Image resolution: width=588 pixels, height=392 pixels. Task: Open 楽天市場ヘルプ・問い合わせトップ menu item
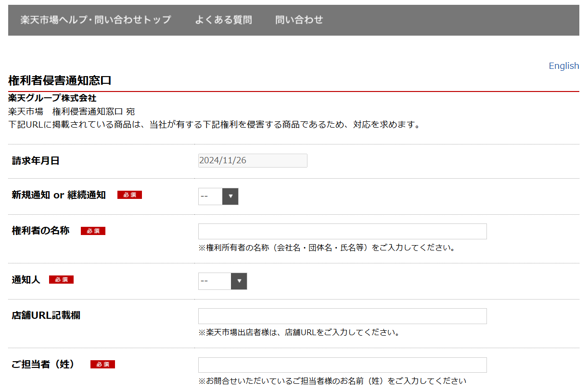pyautogui.click(x=96, y=20)
